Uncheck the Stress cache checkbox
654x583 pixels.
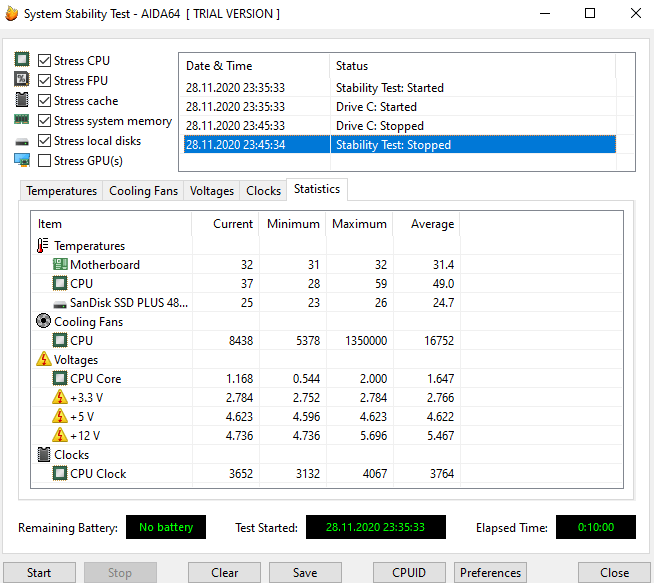45,101
